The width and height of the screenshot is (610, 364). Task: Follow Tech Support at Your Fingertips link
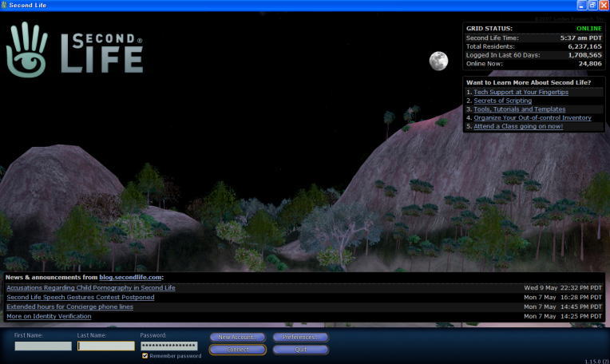(521, 92)
